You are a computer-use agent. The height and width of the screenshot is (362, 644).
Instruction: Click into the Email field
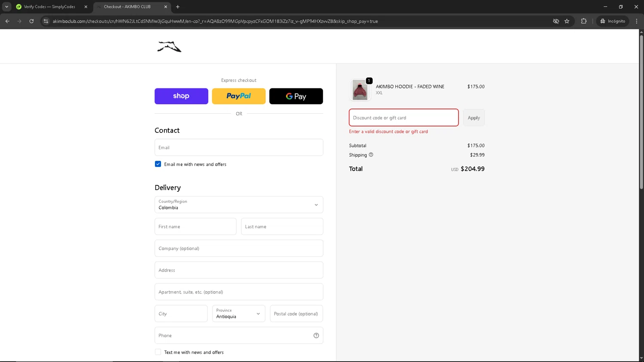pos(239,148)
